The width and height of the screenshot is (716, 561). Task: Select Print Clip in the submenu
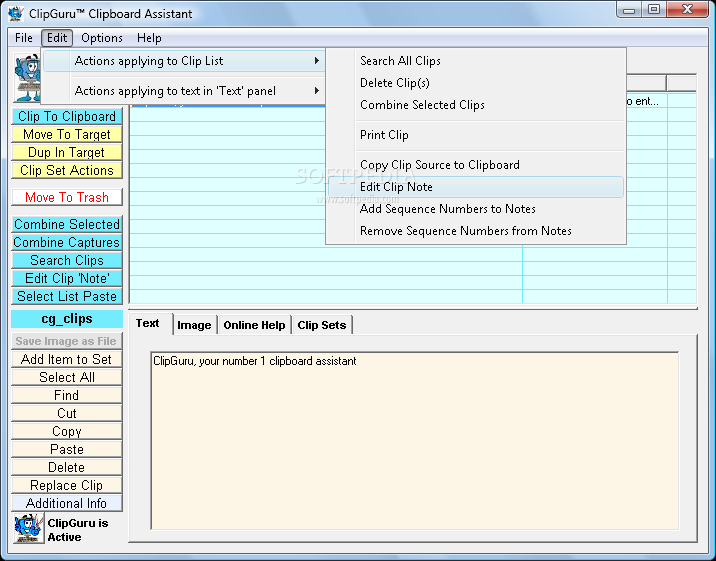(475, 135)
